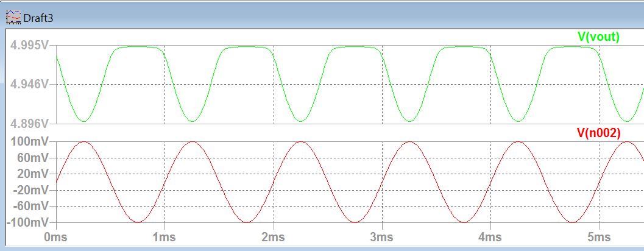The width and height of the screenshot is (644, 251).
Task: Select the red V(n002) trace label
Action: pyautogui.click(x=598, y=133)
